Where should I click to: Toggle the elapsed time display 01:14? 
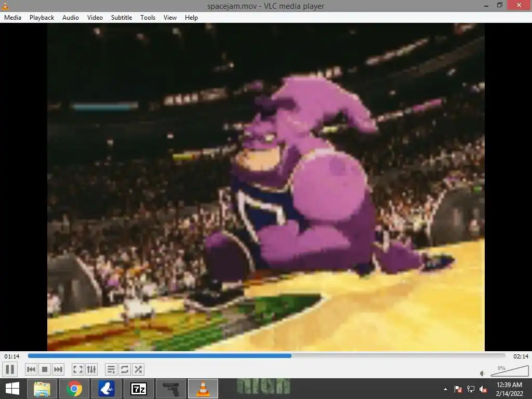pos(12,356)
